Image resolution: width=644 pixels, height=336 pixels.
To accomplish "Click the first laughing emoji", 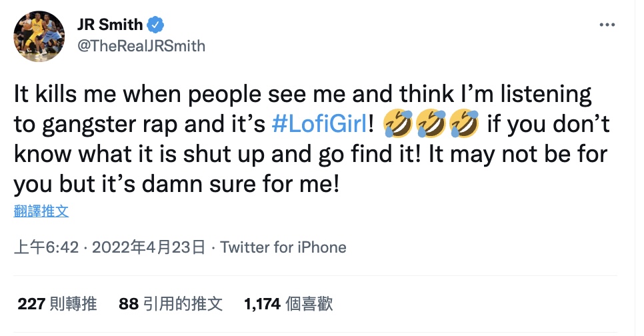I will coord(398,124).
